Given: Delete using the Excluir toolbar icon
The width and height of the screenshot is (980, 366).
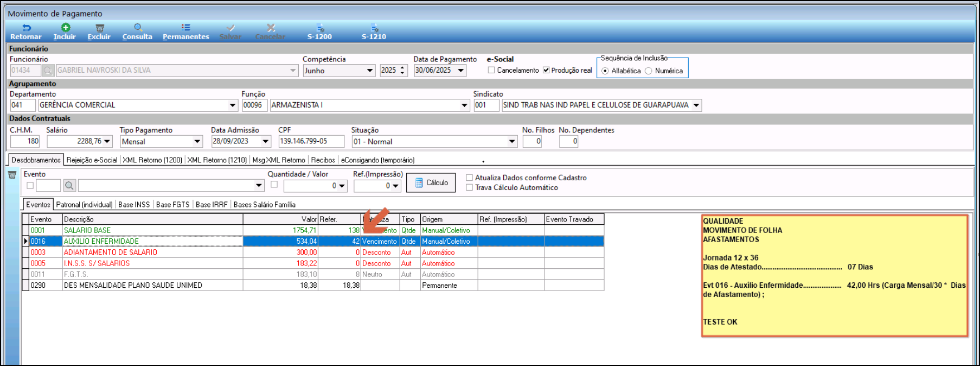Looking at the screenshot, I should (x=99, y=31).
